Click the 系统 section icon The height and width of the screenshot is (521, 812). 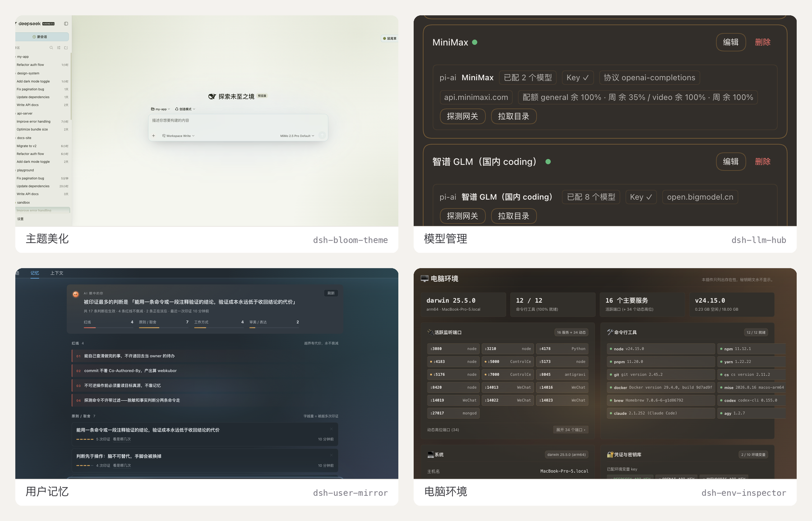[430, 454]
